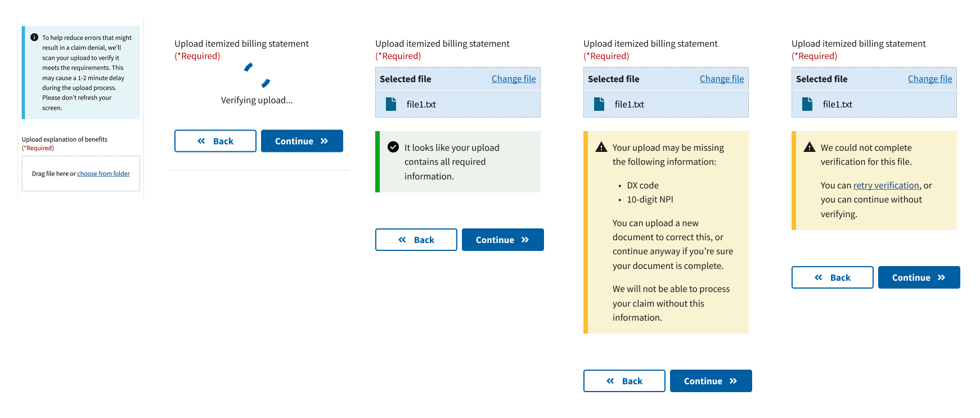Click the info icon in the benefits tip box

(x=34, y=38)
